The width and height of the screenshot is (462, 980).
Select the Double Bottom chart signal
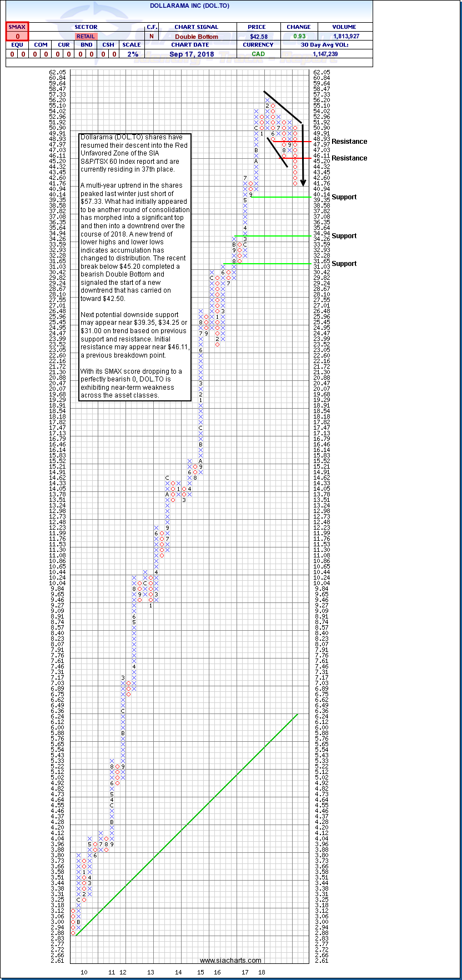click(196, 37)
